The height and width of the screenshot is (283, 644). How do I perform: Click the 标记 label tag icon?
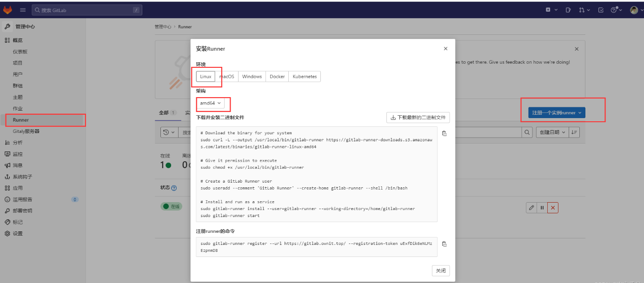pos(7,222)
